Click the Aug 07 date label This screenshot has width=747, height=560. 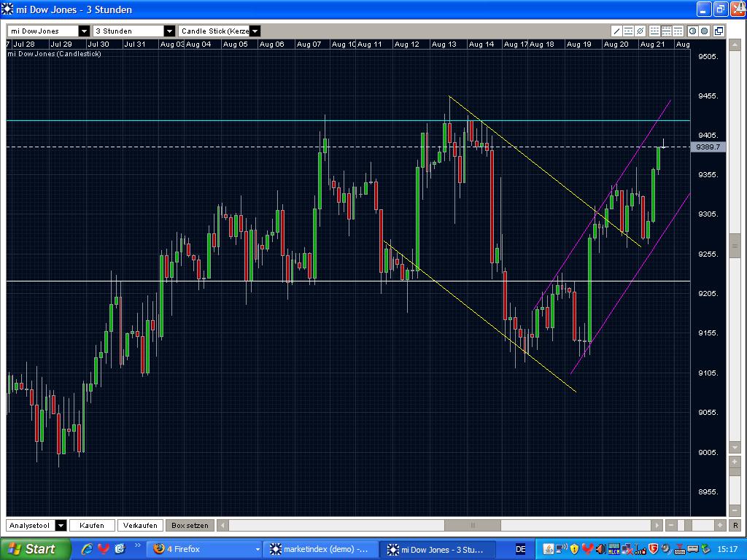point(309,44)
